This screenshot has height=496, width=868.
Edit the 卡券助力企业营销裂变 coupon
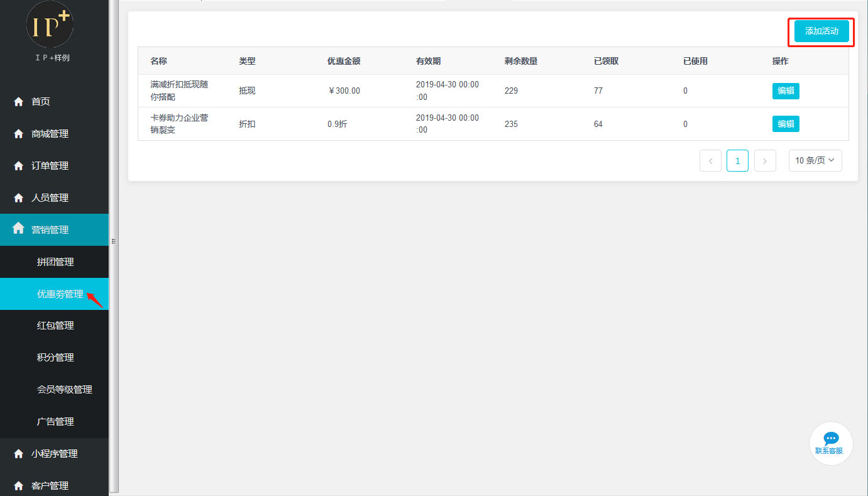(786, 124)
